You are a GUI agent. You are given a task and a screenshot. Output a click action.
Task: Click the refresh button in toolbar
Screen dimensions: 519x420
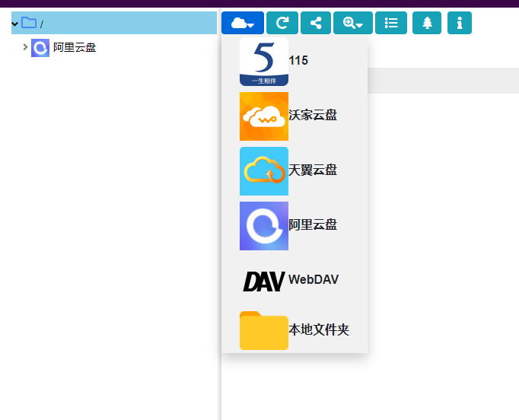coord(282,23)
